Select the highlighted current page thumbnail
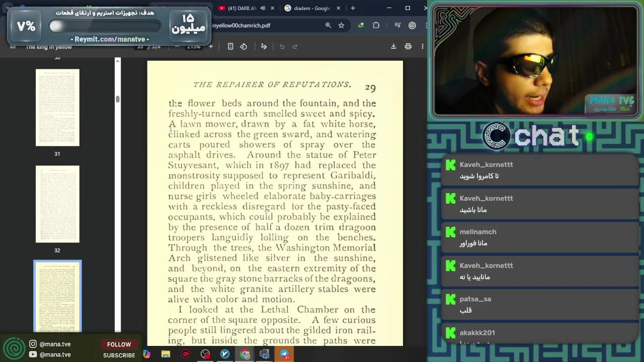644x362 pixels. (x=57, y=296)
